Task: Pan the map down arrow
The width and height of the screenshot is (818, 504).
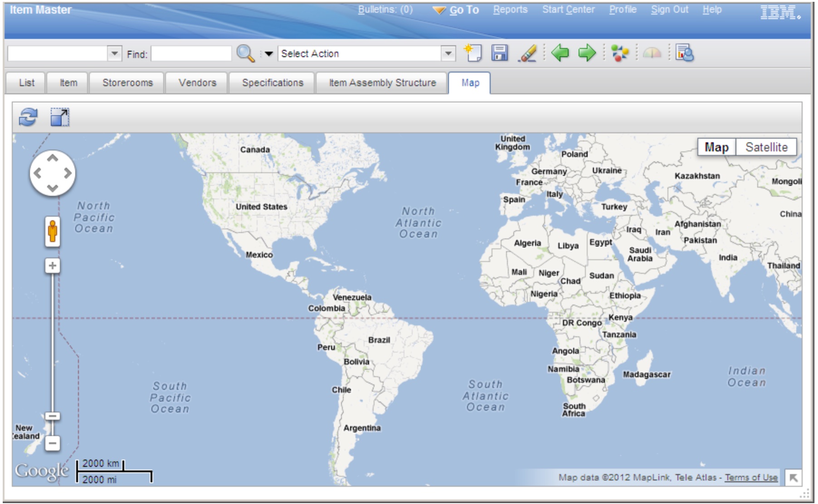Action: [53, 188]
